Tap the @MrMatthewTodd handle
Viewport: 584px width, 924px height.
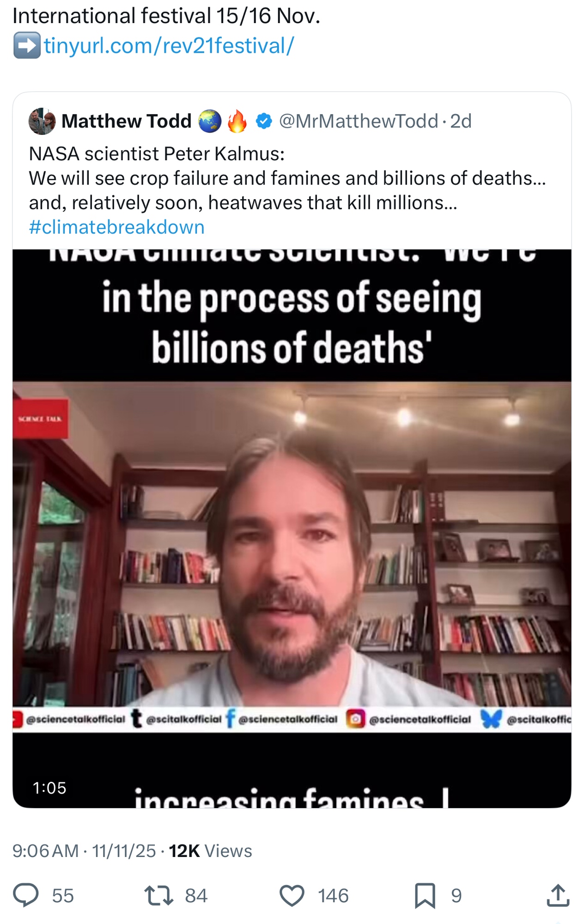click(359, 121)
